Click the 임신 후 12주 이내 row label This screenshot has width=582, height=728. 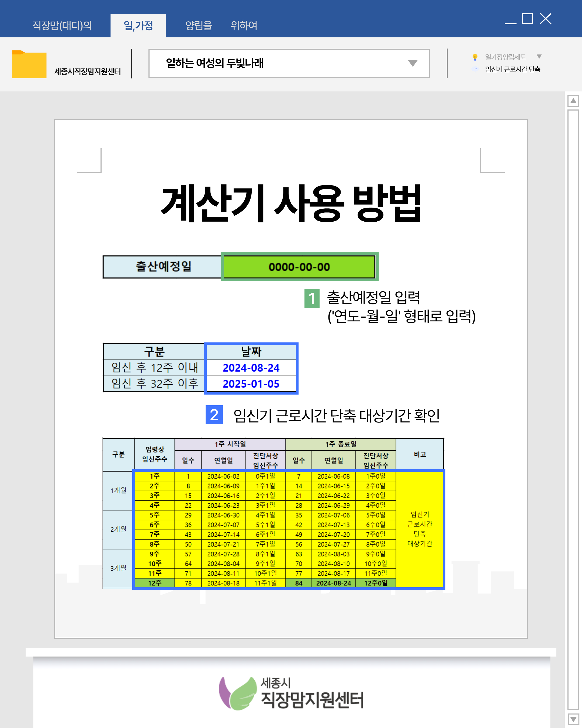(x=154, y=368)
